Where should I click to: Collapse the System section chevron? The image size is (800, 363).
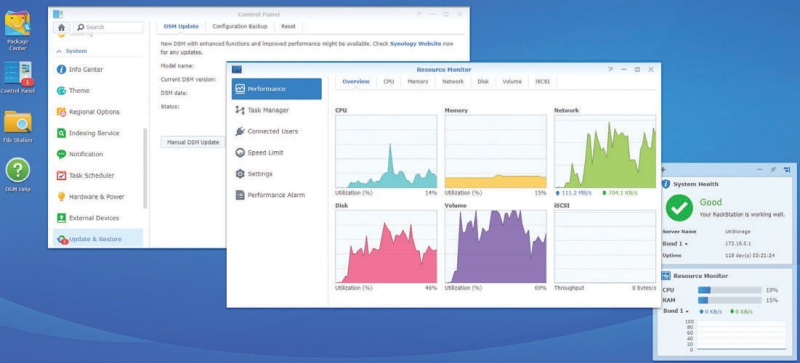(x=59, y=52)
